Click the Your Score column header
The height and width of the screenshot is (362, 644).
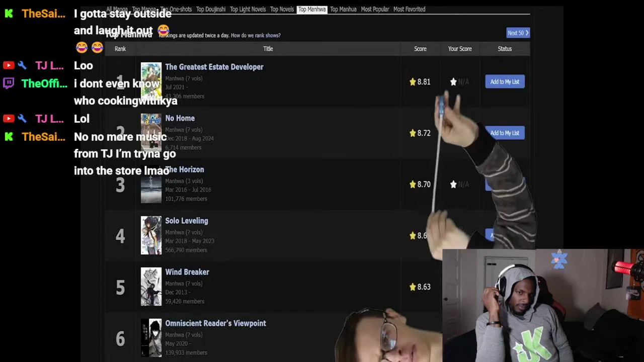point(460,49)
